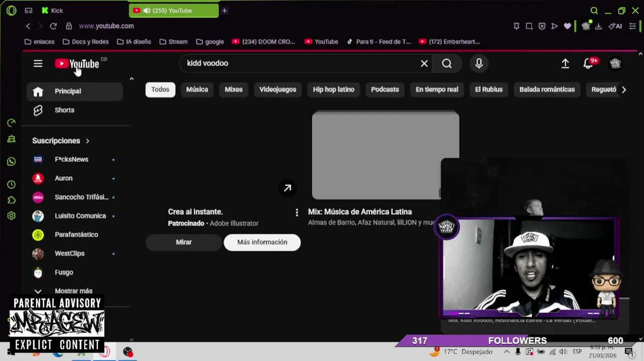Open browser tab search magnifier
The width and height of the screenshot is (644, 361).
point(594,11)
